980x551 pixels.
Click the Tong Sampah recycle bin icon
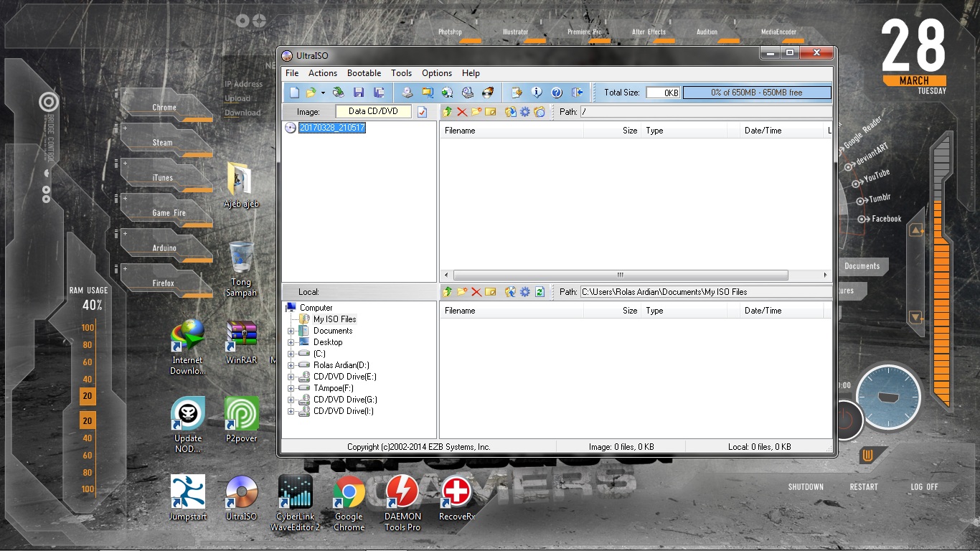241,270
